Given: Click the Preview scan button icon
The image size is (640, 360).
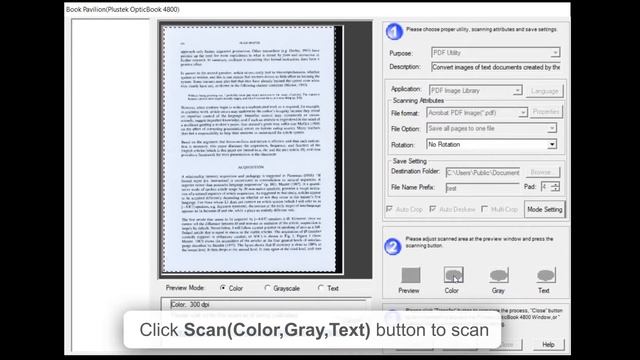Looking at the screenshot, I should click(410, 275).
